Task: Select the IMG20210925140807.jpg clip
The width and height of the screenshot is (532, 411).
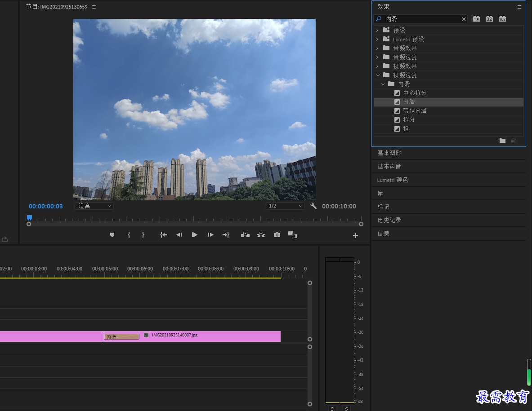Action: click(x=192, y=336)
